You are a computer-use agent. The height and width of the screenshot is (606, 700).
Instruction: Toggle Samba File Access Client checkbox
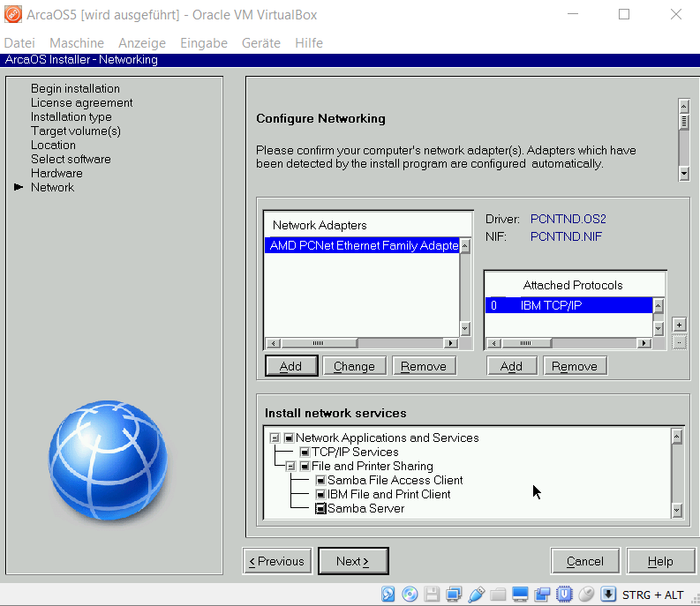click(x=320, y=480)
